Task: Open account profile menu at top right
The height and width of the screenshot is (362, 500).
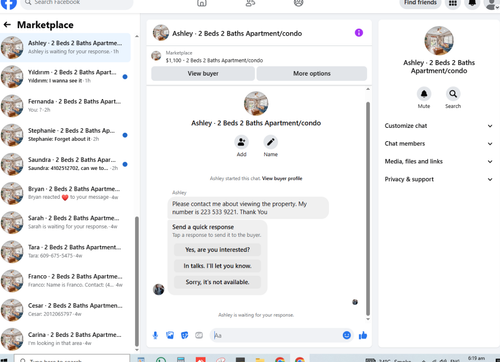Action: click(x=492, y=3)
